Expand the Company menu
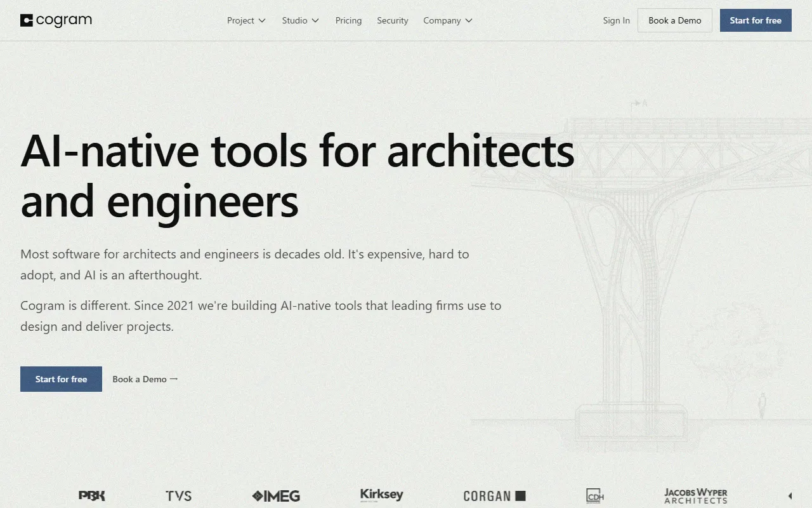 coord(447,20)
